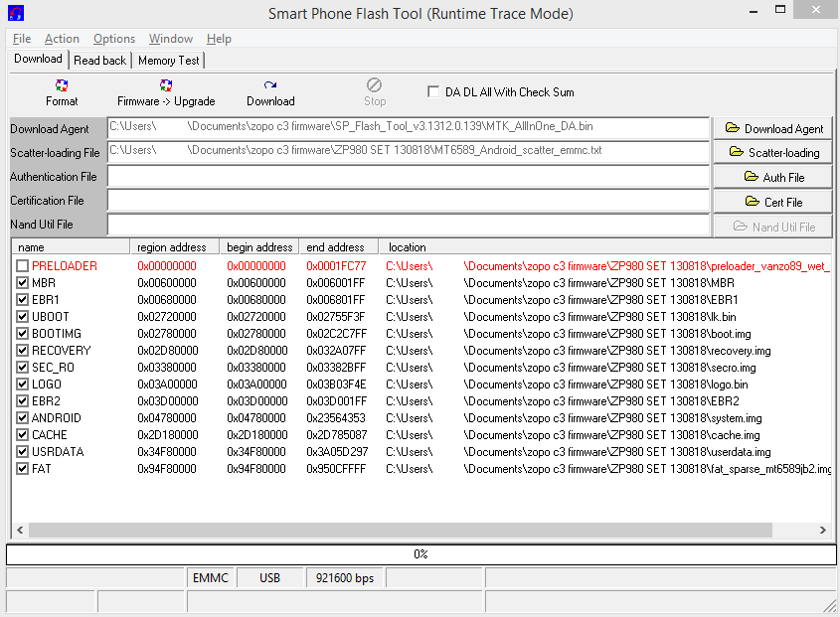Uncheck the SEC_RO partition checkbox
Viewport: 840px width, 617px height.
(22, 367)
